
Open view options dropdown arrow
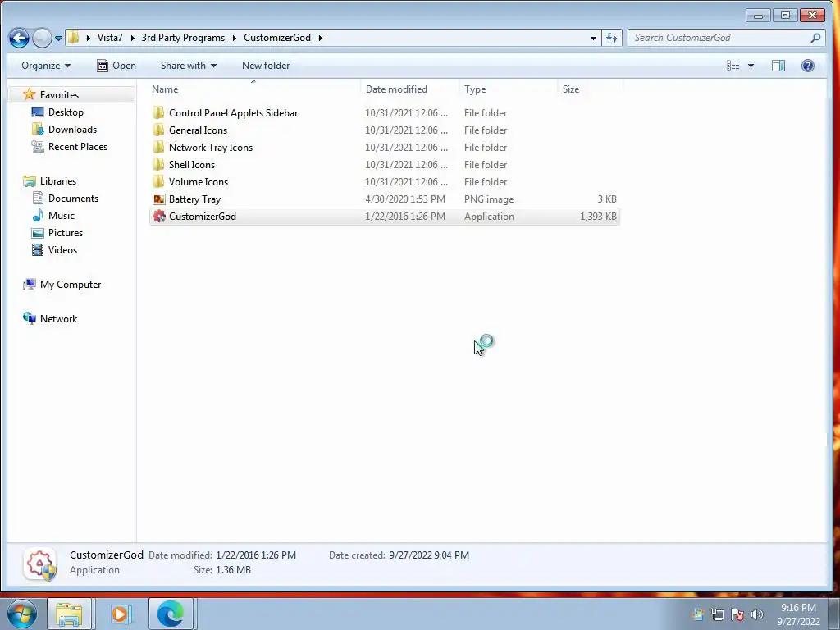[751, 66]
